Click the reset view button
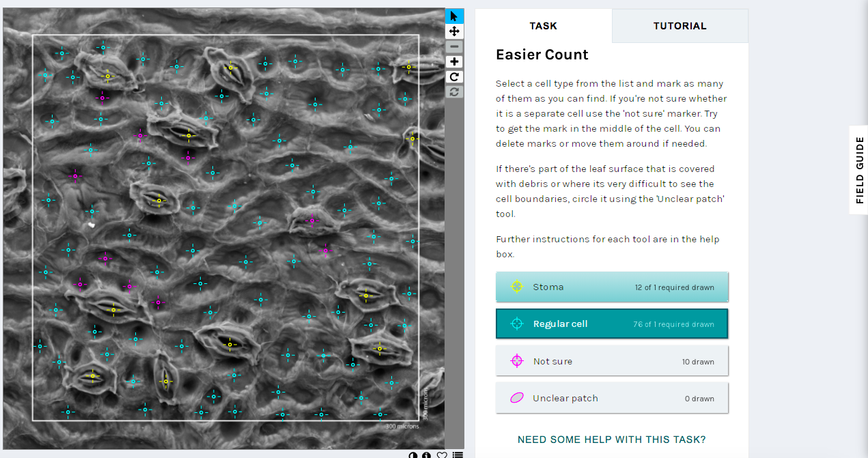 (454, 91)
